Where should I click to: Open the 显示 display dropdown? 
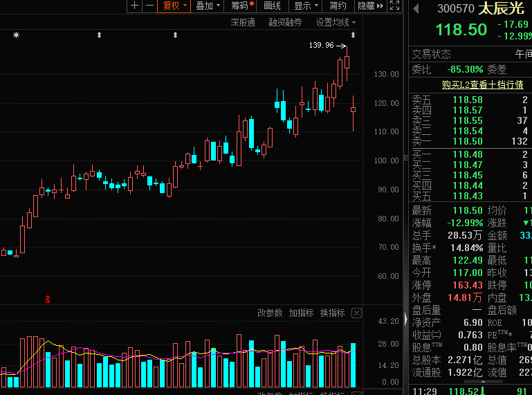pos(306,6)
